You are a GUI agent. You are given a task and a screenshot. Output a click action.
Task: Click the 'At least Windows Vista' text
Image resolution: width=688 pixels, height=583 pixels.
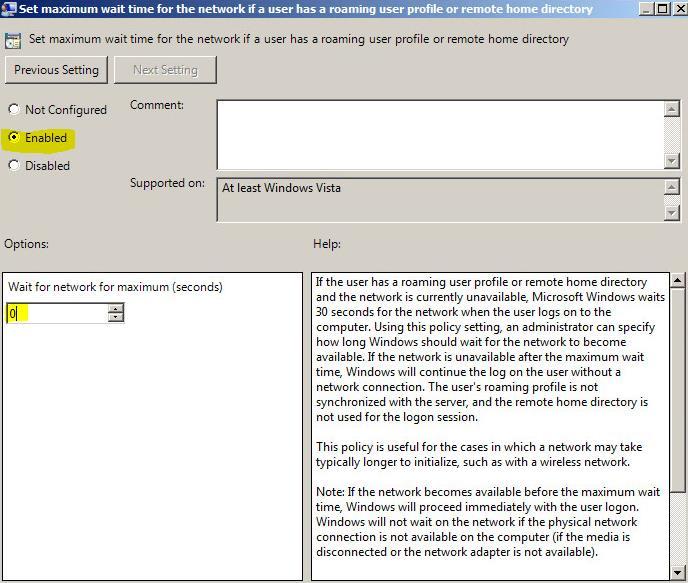[281, 188]
